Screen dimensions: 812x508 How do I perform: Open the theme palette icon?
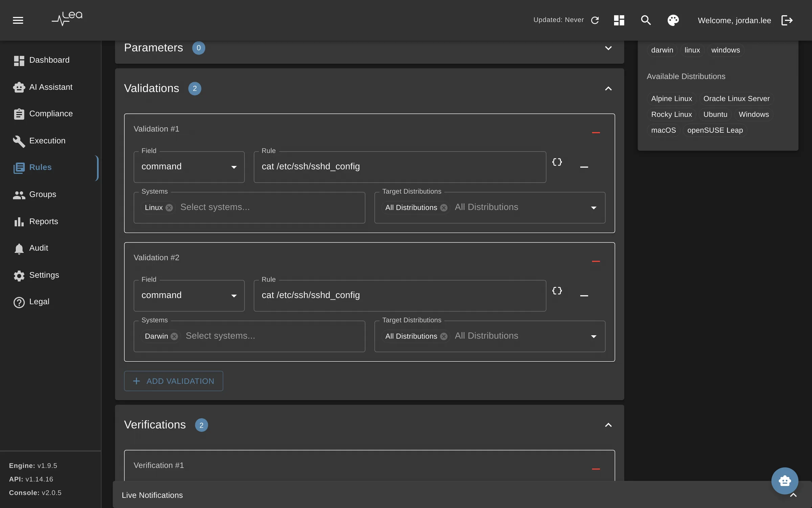(x=673, y=20)
